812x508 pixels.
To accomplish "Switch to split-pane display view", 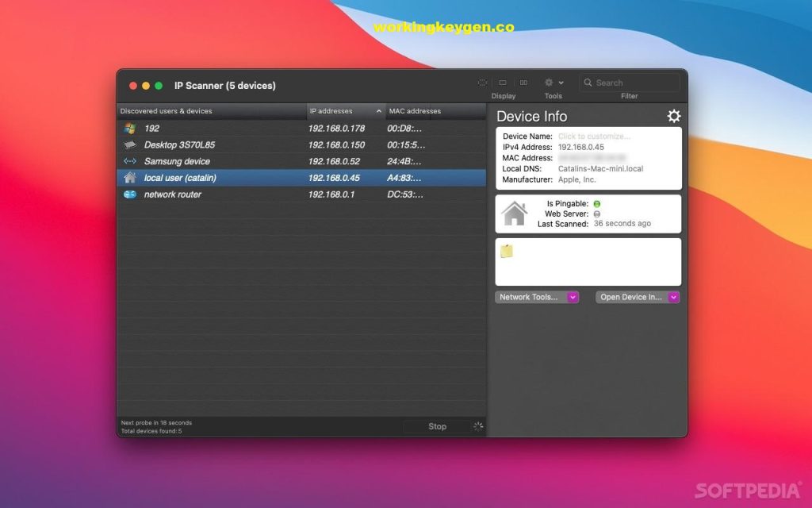I will [x=524, y=82].
